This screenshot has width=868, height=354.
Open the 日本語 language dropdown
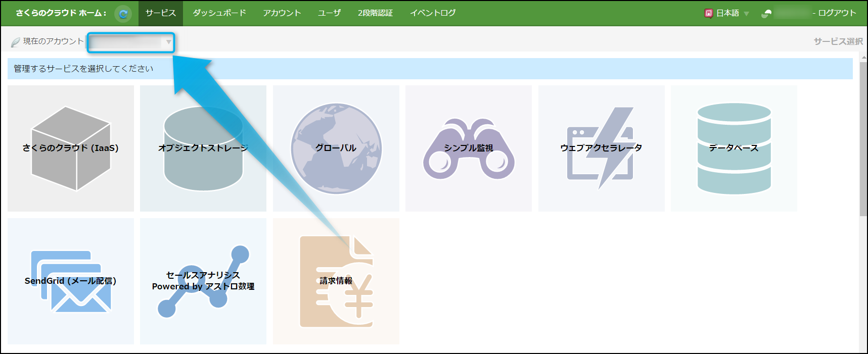(727, 13)
